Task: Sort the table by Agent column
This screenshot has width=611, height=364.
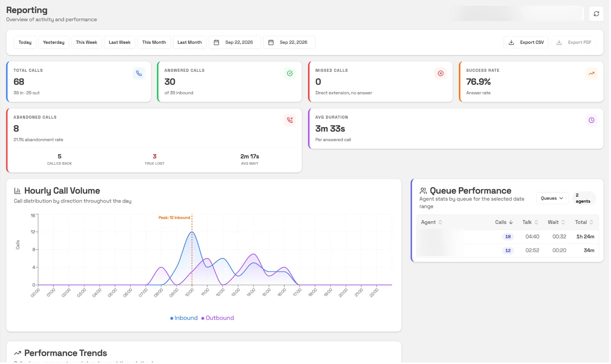Action: (432, 222)
